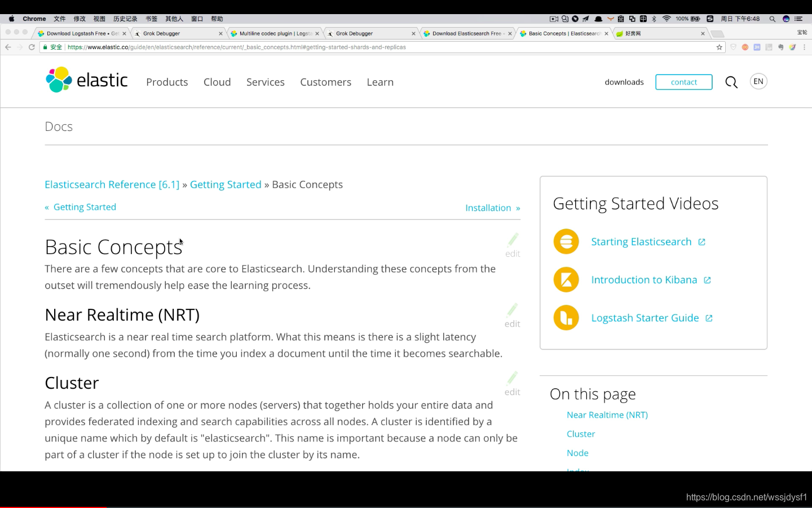This screenshot has height=508, width=812.
Task: Reload the page with refresh icon
Action: pos(32,47)
